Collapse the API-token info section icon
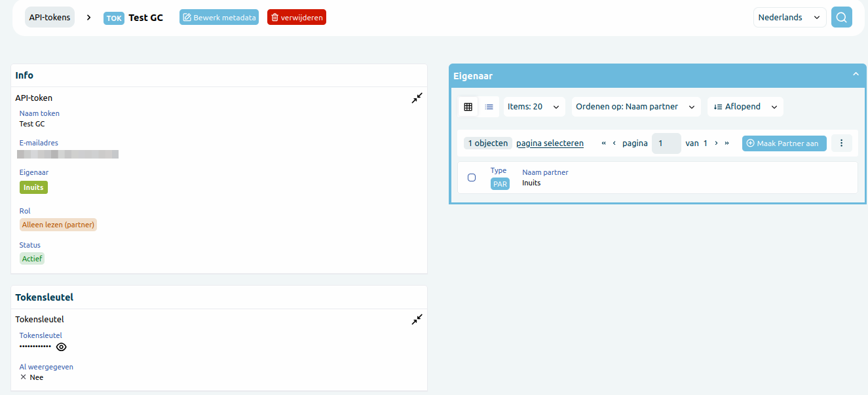The width and height of the screenshot is (868, 395). [x=417, y=98]
